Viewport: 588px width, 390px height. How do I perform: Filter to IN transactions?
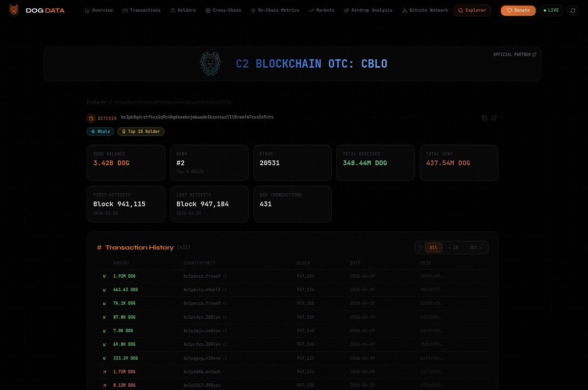453,248
